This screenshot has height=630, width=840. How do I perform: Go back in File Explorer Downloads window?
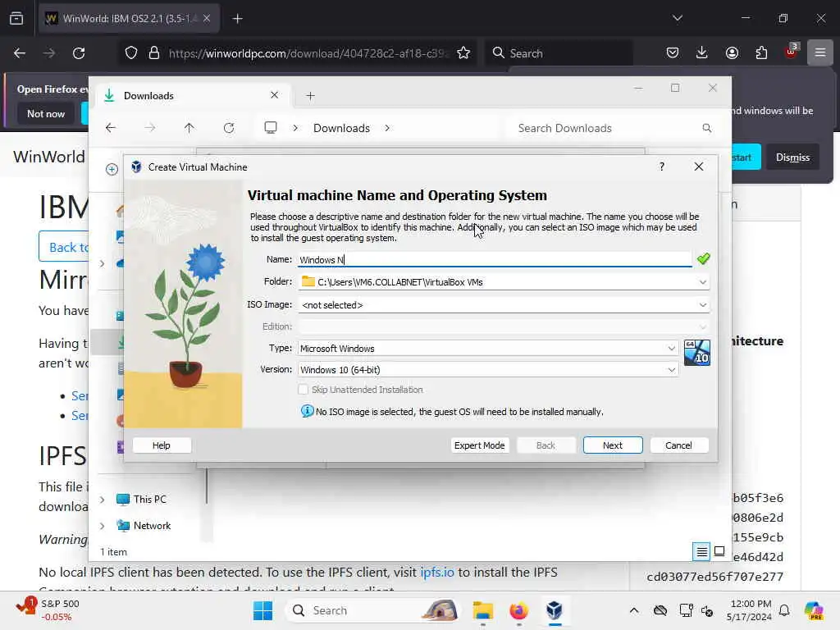pos(111,128)
